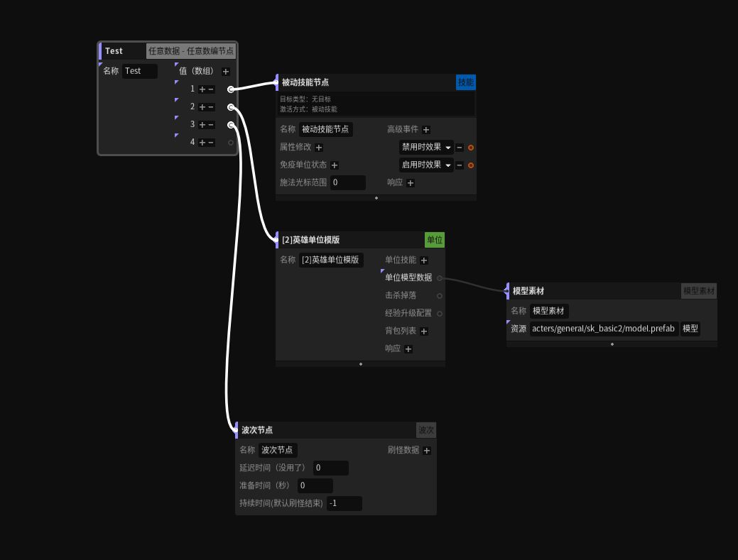Add a 背包列表 entry with plus
This screenshot has width=738, height=560.
pos(423,331)
